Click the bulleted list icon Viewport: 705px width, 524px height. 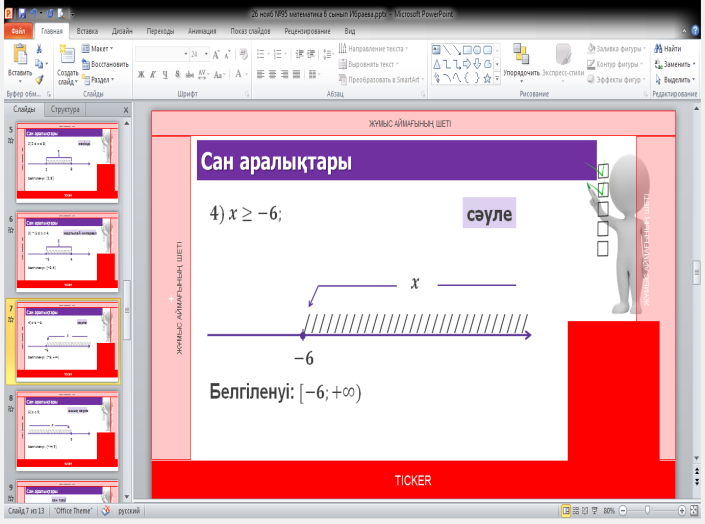(x=261, y=55)
